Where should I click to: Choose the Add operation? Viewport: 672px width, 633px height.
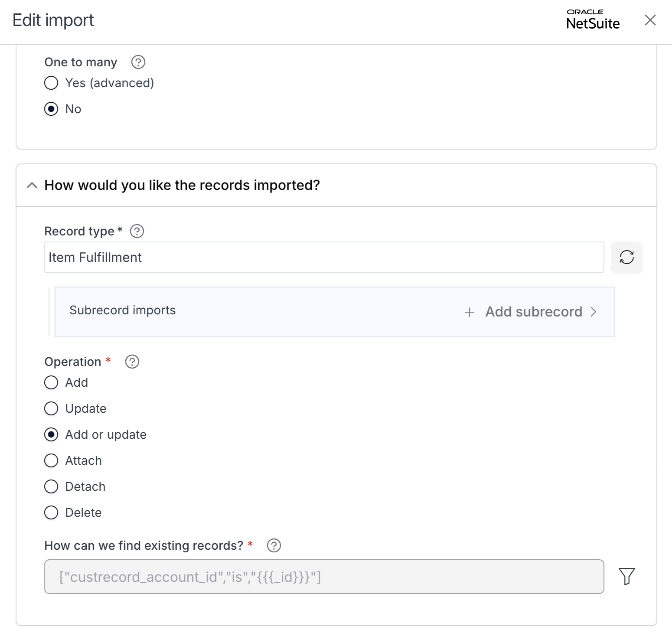click(51, 382)
